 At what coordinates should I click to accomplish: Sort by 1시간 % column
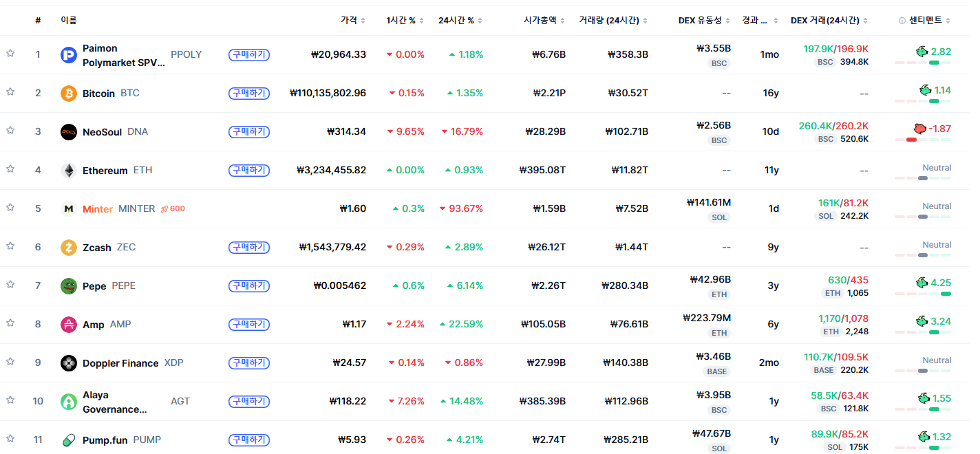405,21
